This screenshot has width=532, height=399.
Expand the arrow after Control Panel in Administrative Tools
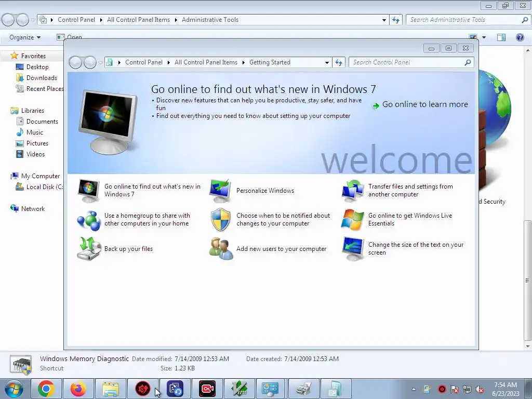(101, 20)
